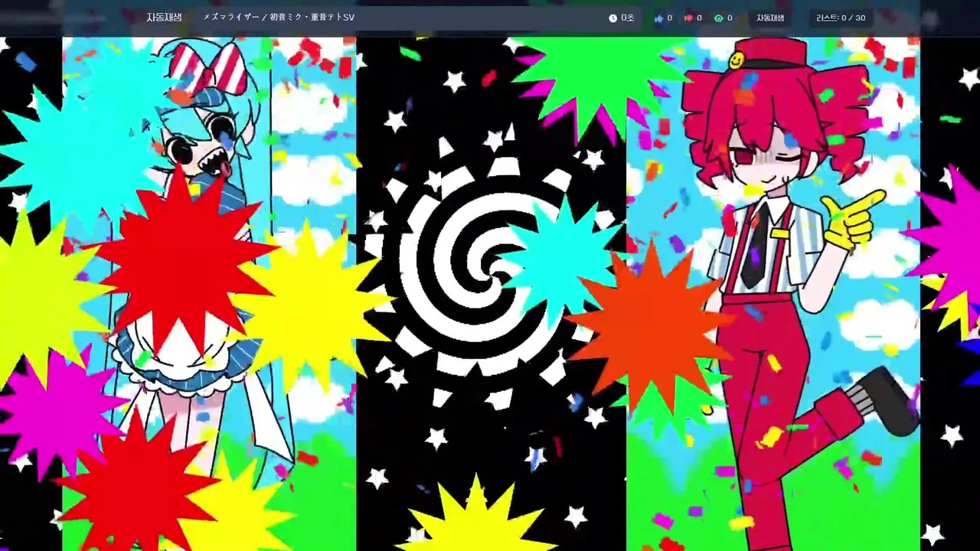Click the blurred icon right of the list counter
Viewport: 980px width, 551px height.
[x=930, y=18]
